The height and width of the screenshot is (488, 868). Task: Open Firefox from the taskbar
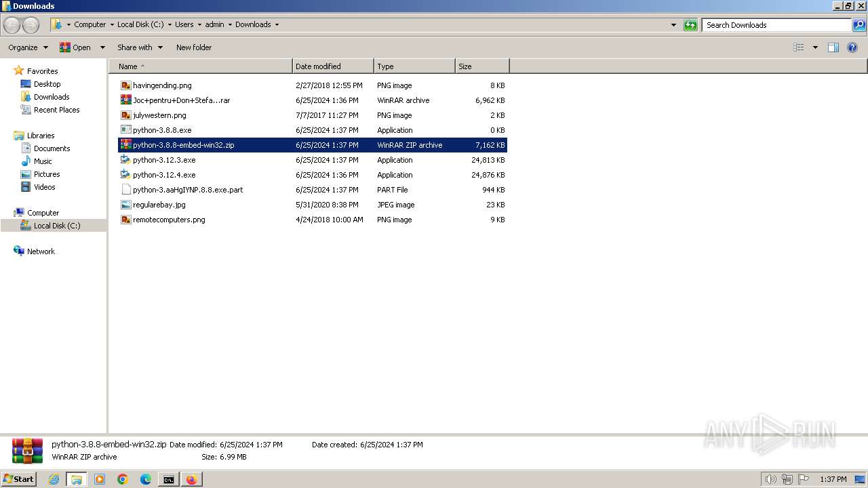coord(192,479)
